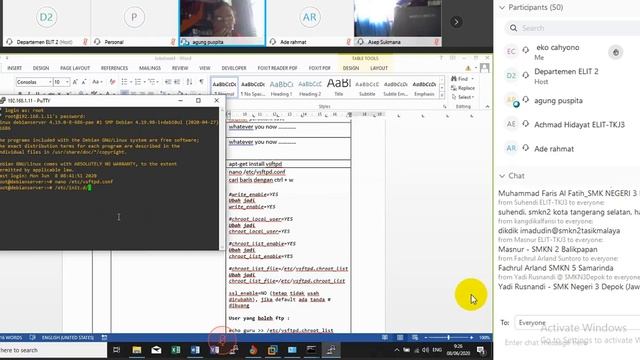Collapse the Word ribbon
This screenshot has width=640, height=360.
[487, 107]
